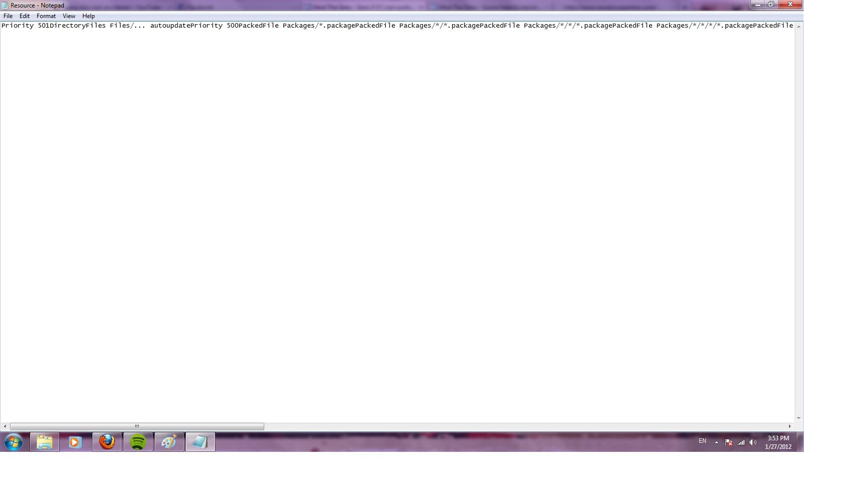Open the Edit menu
Image resolution: width=868 pixels, height=488 pixels.
click(x=24, y=16)
